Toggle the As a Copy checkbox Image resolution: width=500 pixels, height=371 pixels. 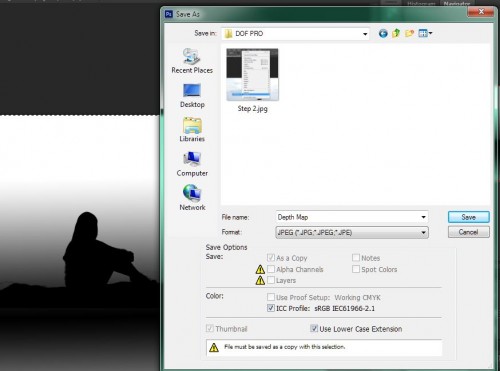tap(271, 258)
